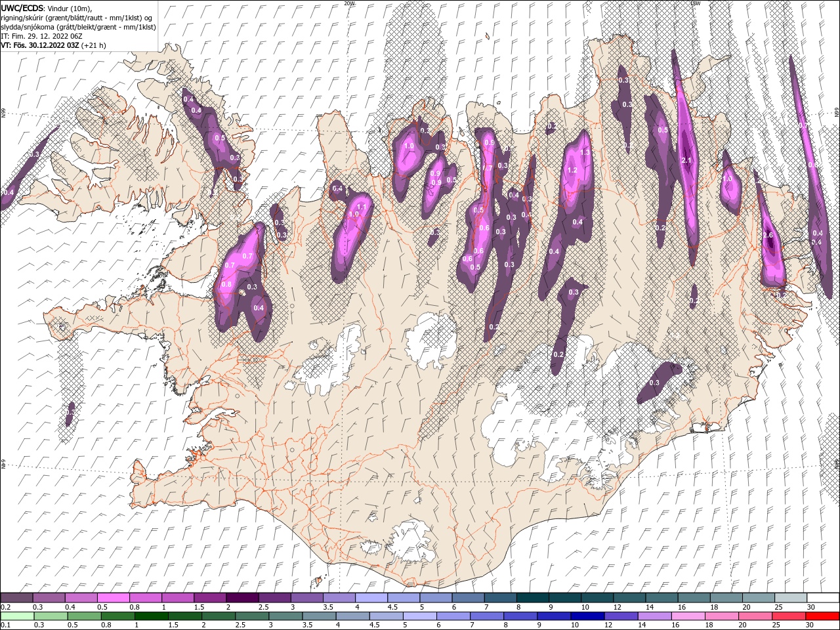840x630 pixels.
Task: Click the pale green 0.1 swatch in lower legend row
Action: point(17,616)
